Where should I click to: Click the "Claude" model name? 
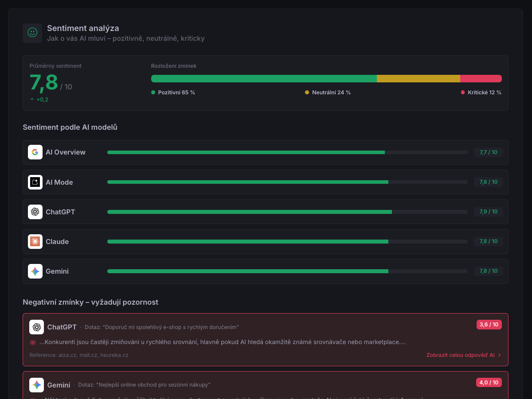tap(57, 241)
